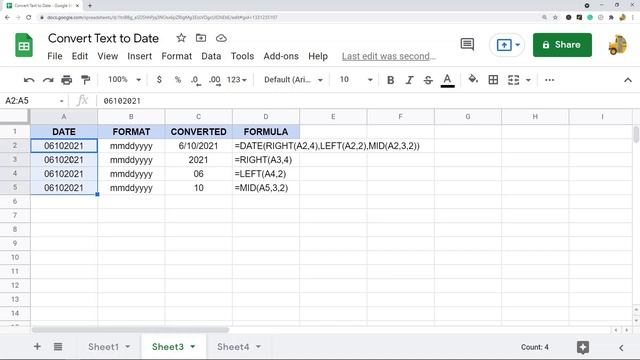Click the Redo icon
This screenshot has width=640, height=360.
pyautogui.click(x=48, y=80)
